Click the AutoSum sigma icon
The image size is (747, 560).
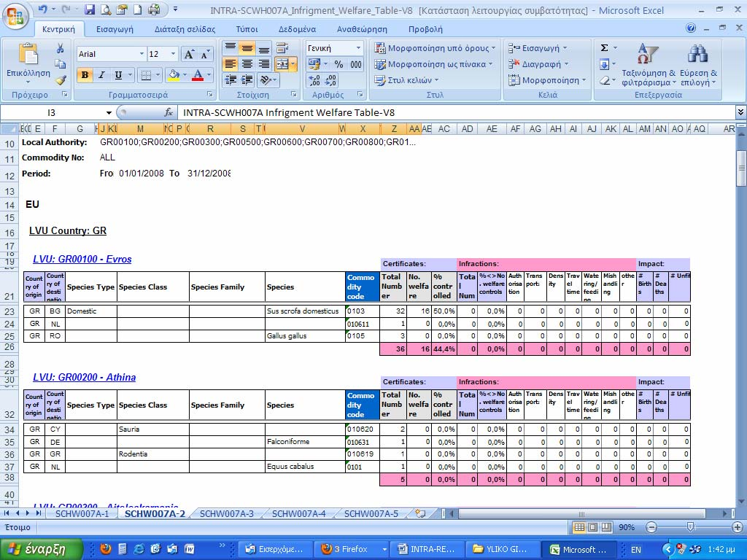[604, 47]
